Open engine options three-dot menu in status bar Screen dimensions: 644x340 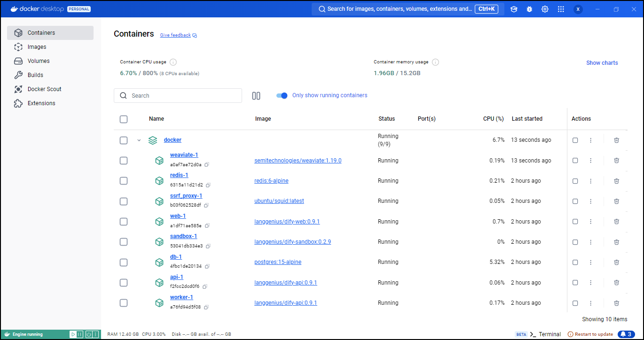point(95,334)
